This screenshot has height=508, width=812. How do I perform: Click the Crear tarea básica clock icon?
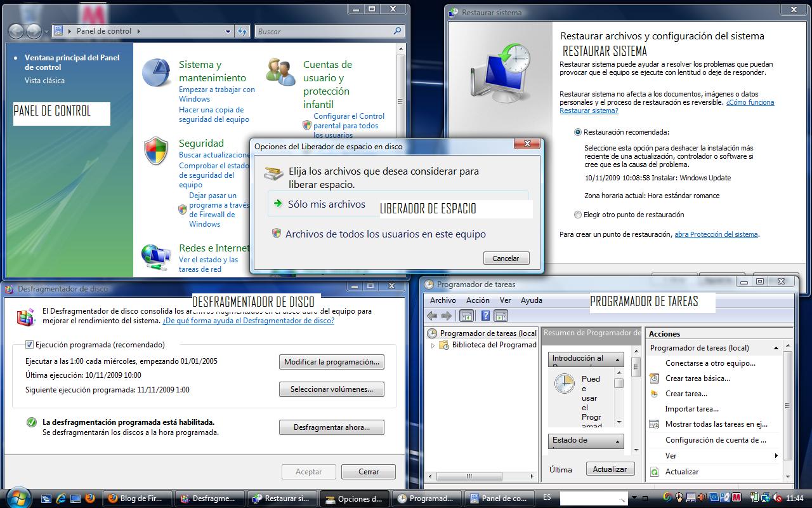click(655, 378)
